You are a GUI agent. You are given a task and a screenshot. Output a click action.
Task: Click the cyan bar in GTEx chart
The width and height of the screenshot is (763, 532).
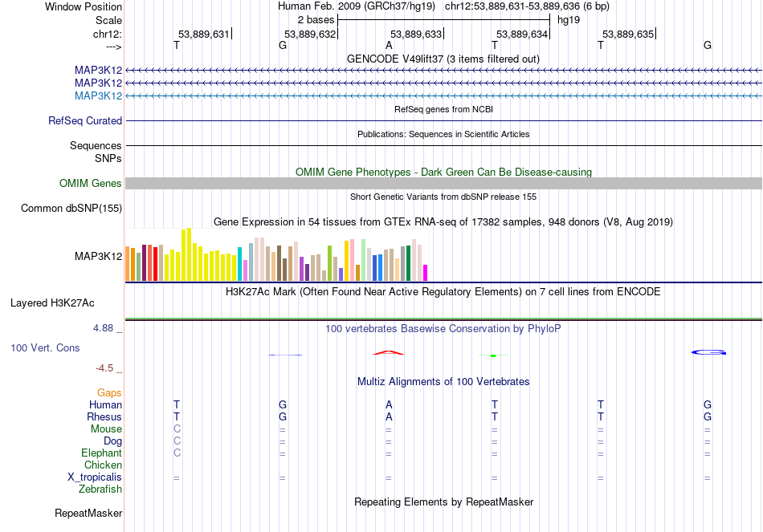[239, 264]
